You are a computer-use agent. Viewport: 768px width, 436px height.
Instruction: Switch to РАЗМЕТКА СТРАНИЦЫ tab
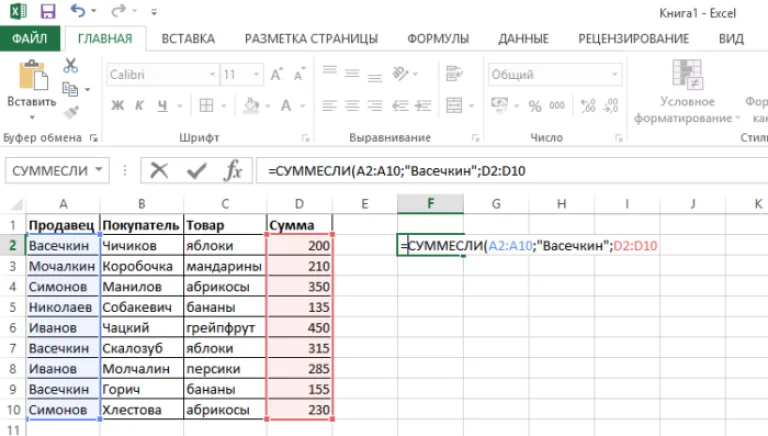click(312, 39)
